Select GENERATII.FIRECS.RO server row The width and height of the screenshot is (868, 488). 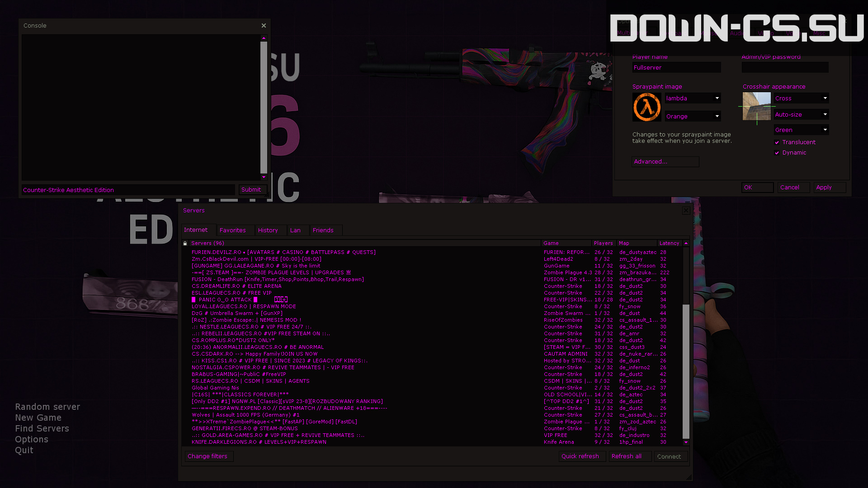[432, 428]
